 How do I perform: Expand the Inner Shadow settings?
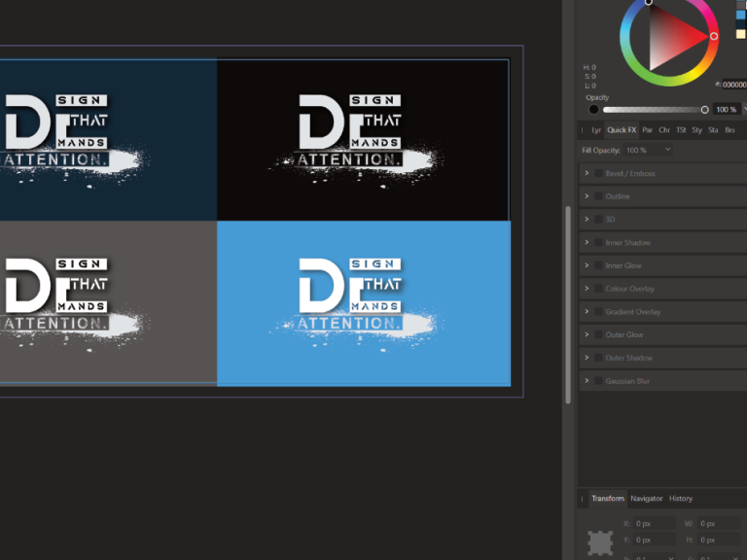[587, 242]
